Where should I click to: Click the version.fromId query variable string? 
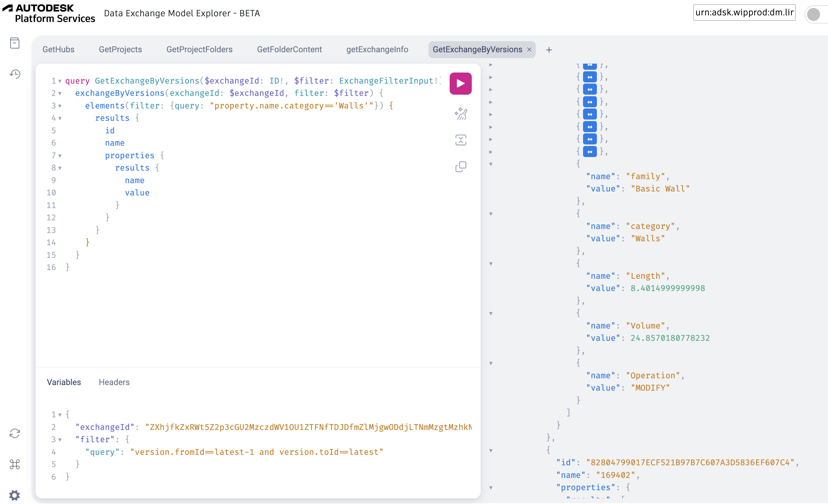pos(257,452)
